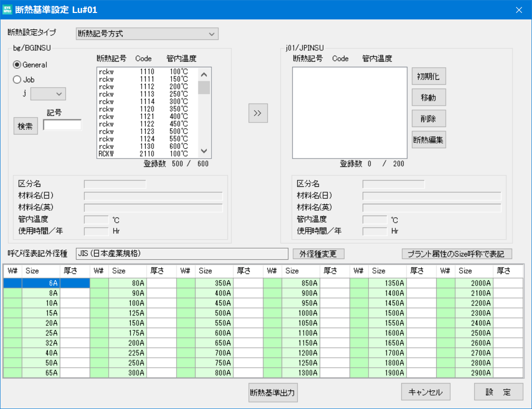Click the 検索 button
Image resolution: width=532 pixels, height=409 pixels.
[x=25, y=126]
